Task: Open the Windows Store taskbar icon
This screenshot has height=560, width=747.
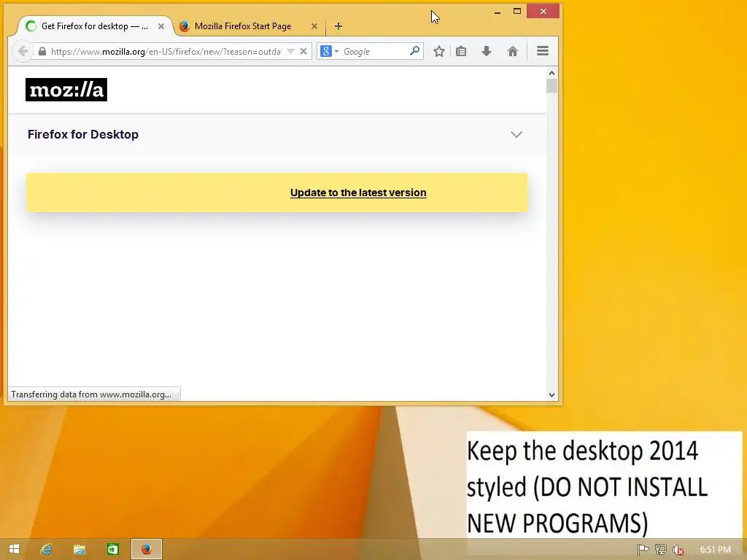Action: pos(113,549)
